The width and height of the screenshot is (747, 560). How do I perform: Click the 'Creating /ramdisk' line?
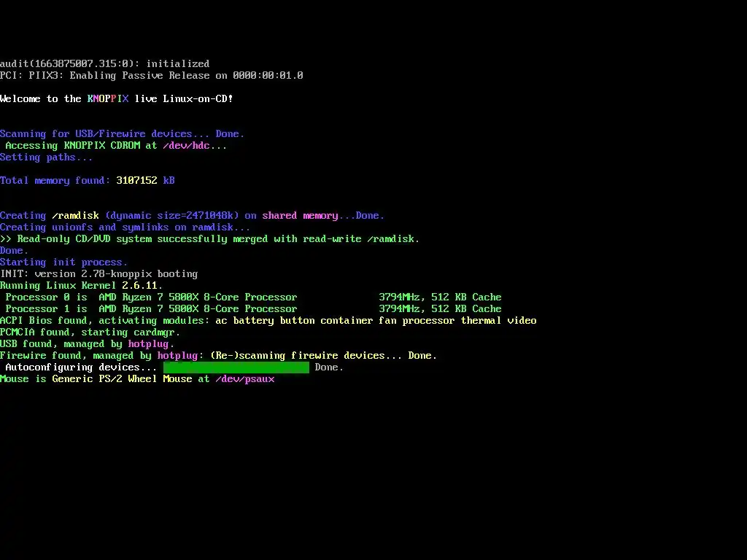click(192, 216)
